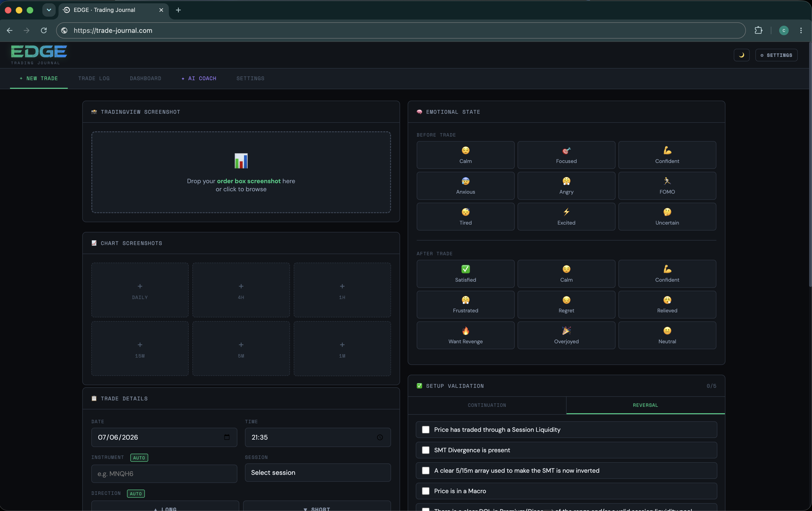Click the bar chart icon in drop zone
This screenshot has width=812, height=511.
(x=241, y=161)
